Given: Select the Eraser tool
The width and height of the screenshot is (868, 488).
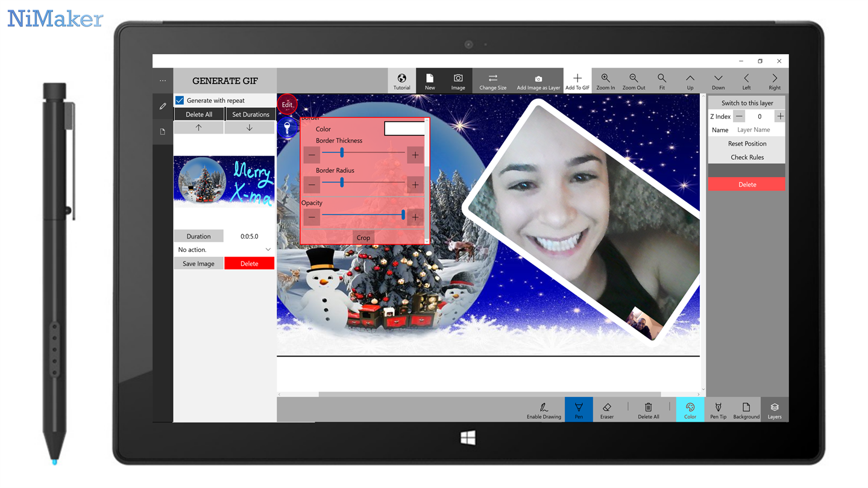Looking at the screenshot, I should pos(607,410).
